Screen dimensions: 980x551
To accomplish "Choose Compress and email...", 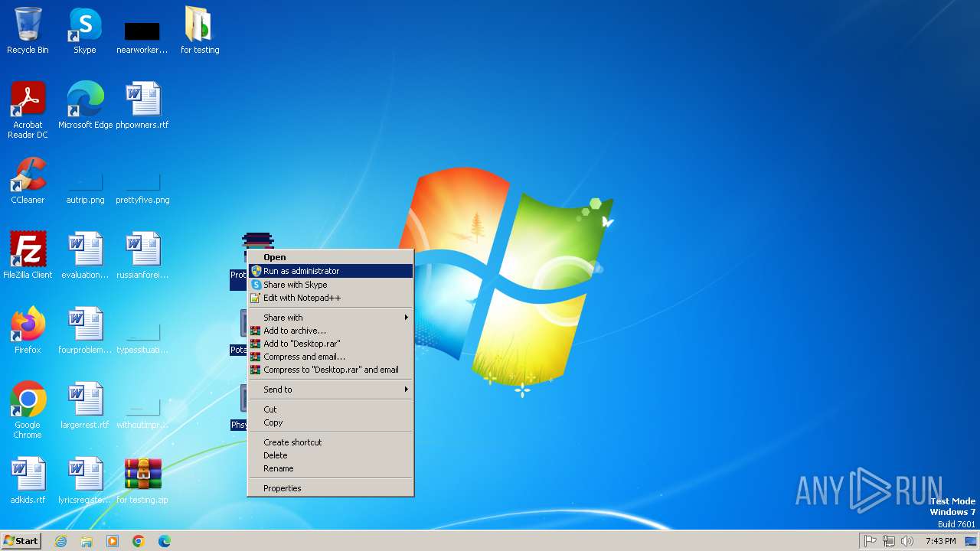I will (331, 357).
